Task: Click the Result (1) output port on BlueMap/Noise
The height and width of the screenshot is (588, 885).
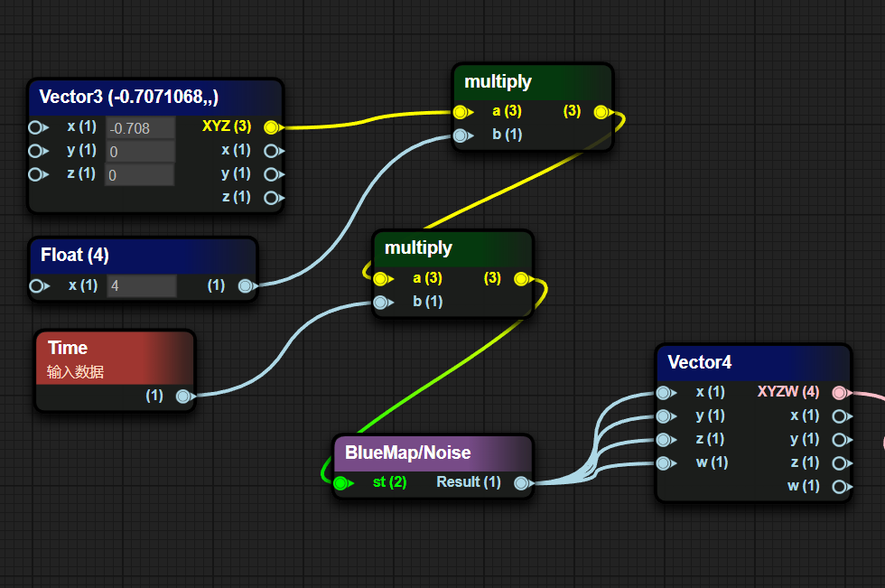Action: tap(521, 483)
